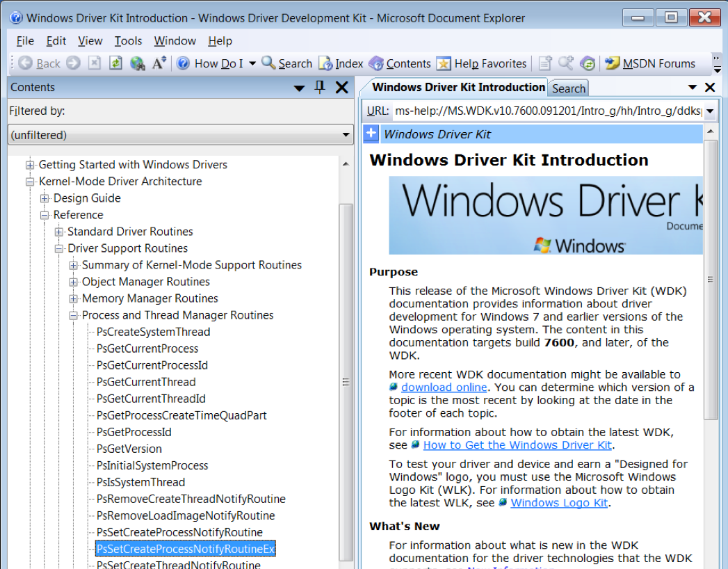Click the Add to Help Favorites icon

pyautogui.click(x=545, y=63)
